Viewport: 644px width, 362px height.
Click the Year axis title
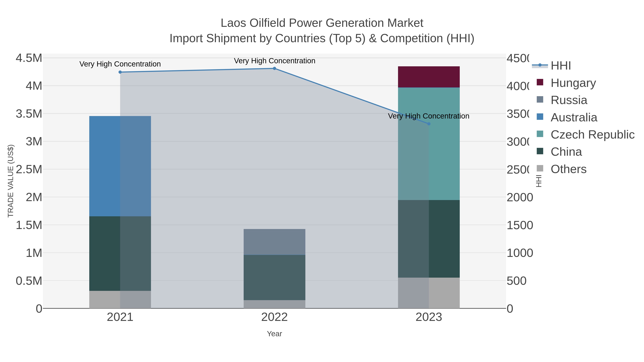(274, 334)
